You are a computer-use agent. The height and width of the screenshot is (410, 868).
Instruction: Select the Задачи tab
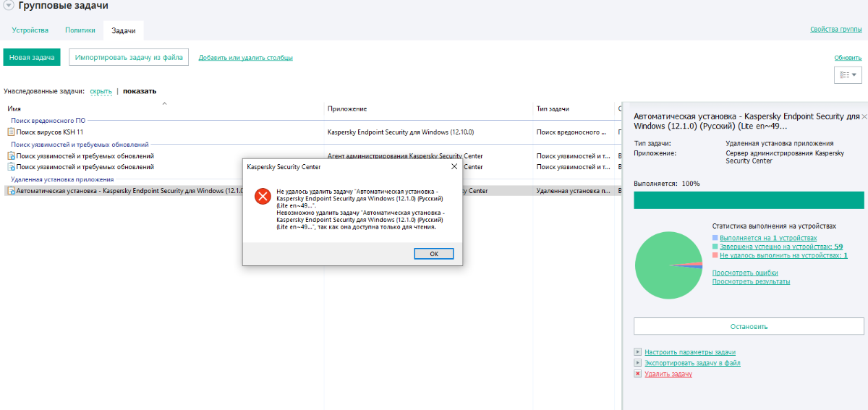coord(123,31)
